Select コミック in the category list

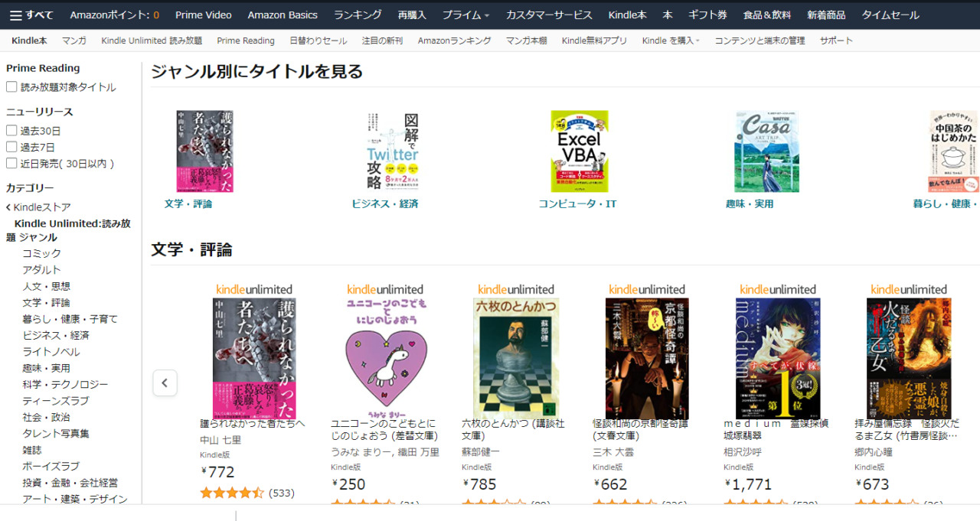click(41, 253)
